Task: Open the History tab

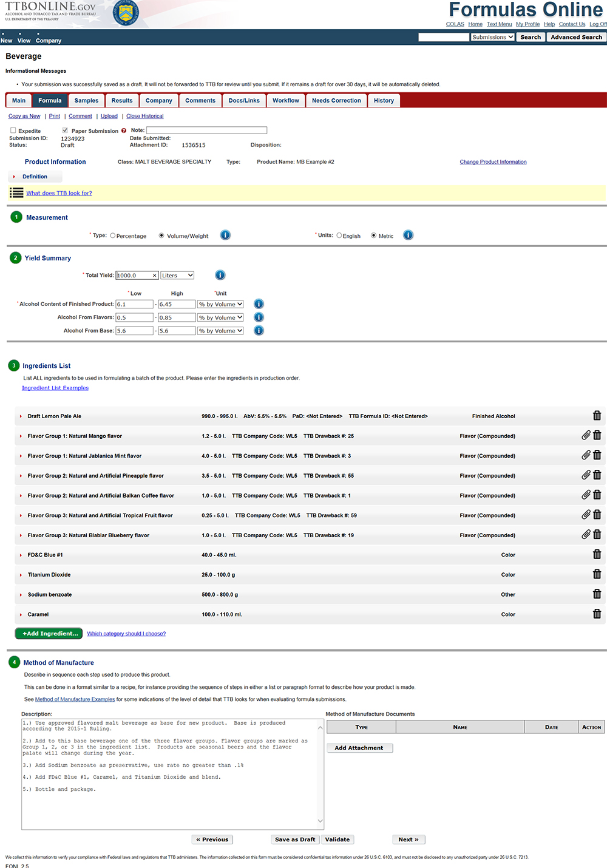Action: (x=384, y=101)
